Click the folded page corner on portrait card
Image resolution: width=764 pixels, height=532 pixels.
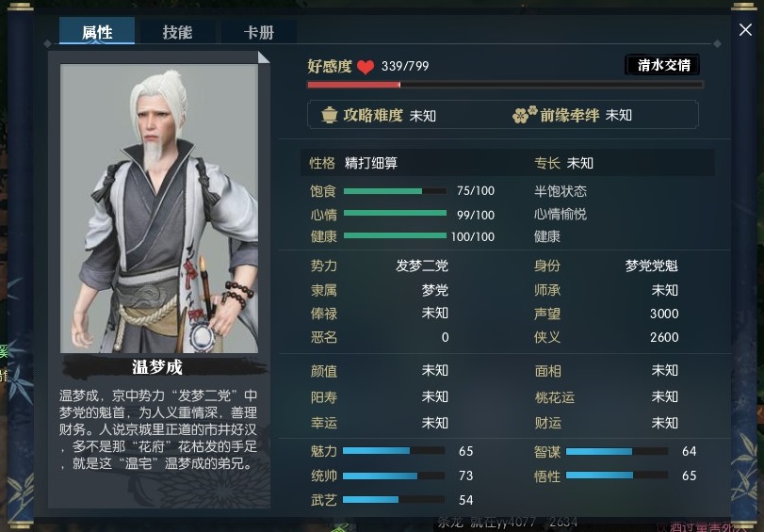(264, 57)
